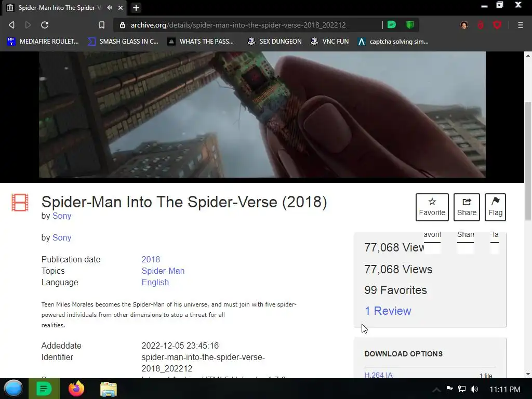Screen dimensions: 532x399
Task: Open the file explorer taskbar icon
Action: tap(109, 389)
